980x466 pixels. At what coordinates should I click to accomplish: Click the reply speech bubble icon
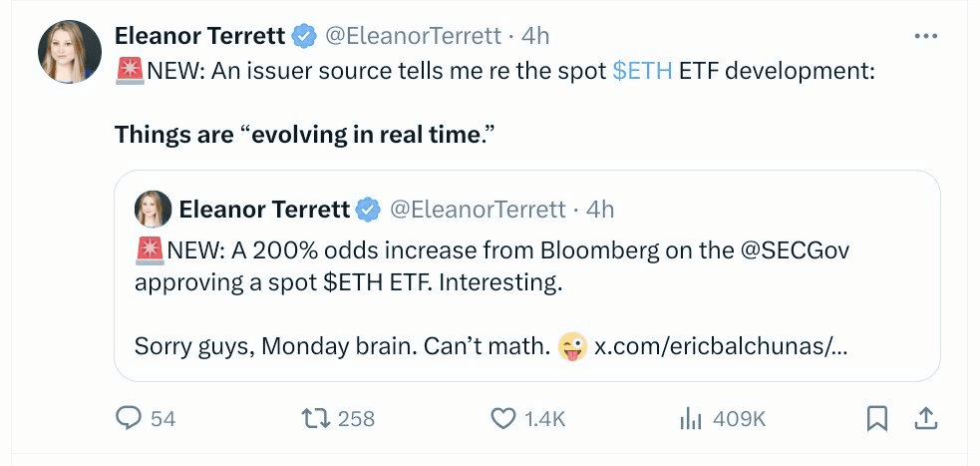[x=129, y=418]
